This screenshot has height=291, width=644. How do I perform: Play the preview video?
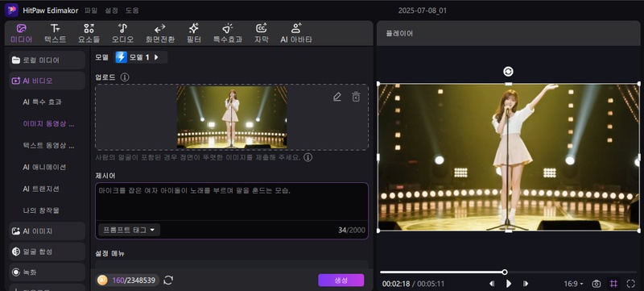[509, 284]
